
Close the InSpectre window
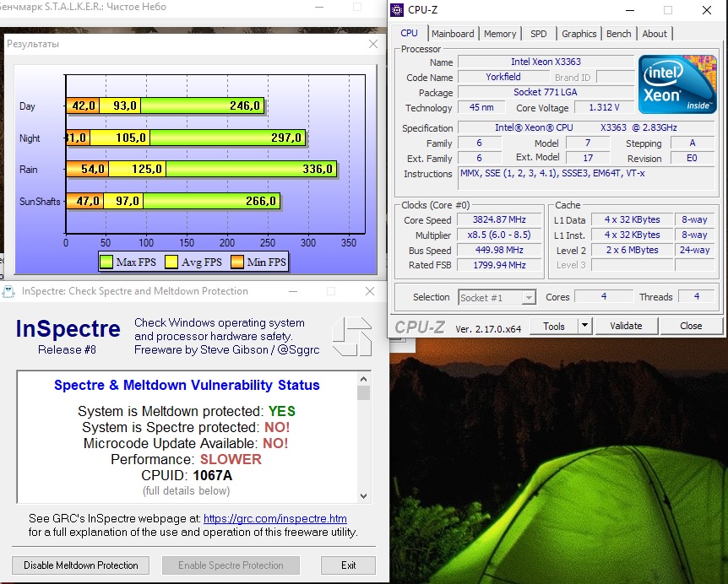pos(370,291)
